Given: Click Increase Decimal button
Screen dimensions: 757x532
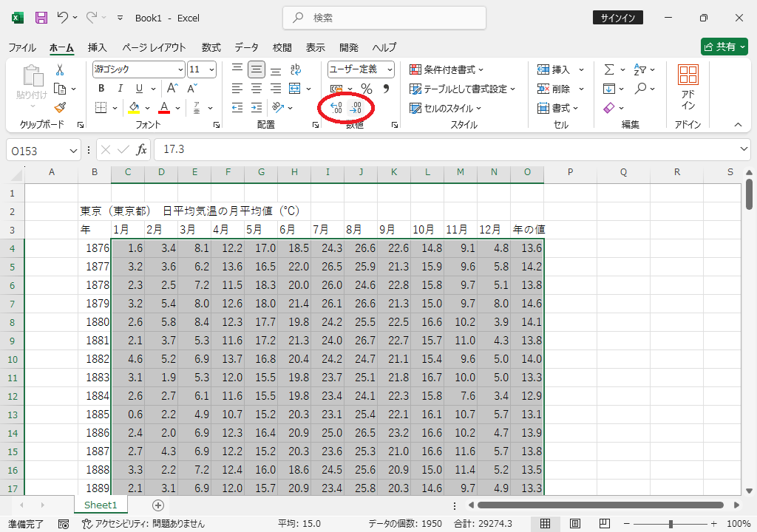Looking at the screenshot, I should pos(336,108).
